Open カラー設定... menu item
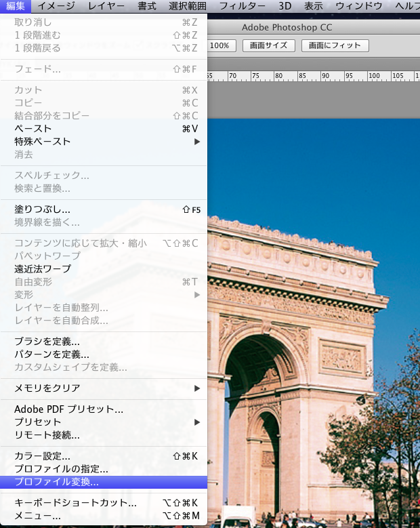The image size is (420, 528). point(104,456)
